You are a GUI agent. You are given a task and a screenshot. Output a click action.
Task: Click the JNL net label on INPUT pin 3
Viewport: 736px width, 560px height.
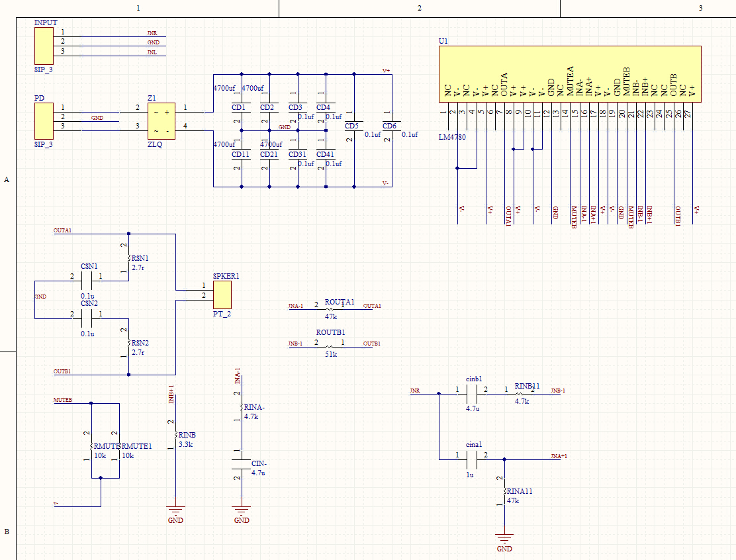click(152, 52)
